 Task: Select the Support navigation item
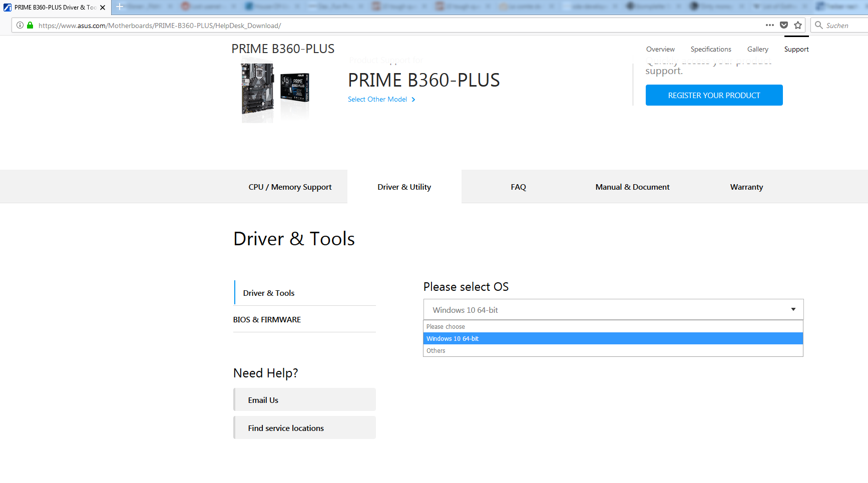pyautogui.click(x=796, y=49)
